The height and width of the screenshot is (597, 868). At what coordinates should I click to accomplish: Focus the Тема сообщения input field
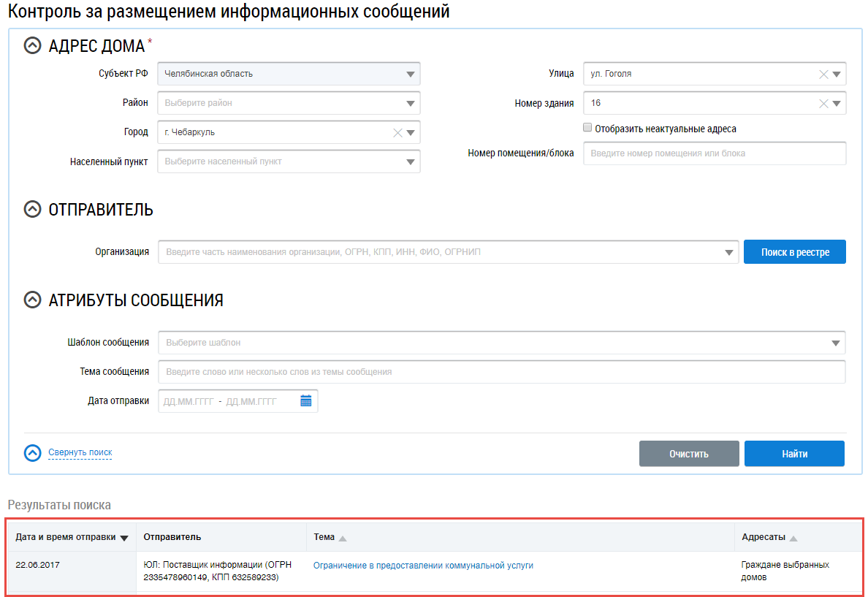(500, 372)
